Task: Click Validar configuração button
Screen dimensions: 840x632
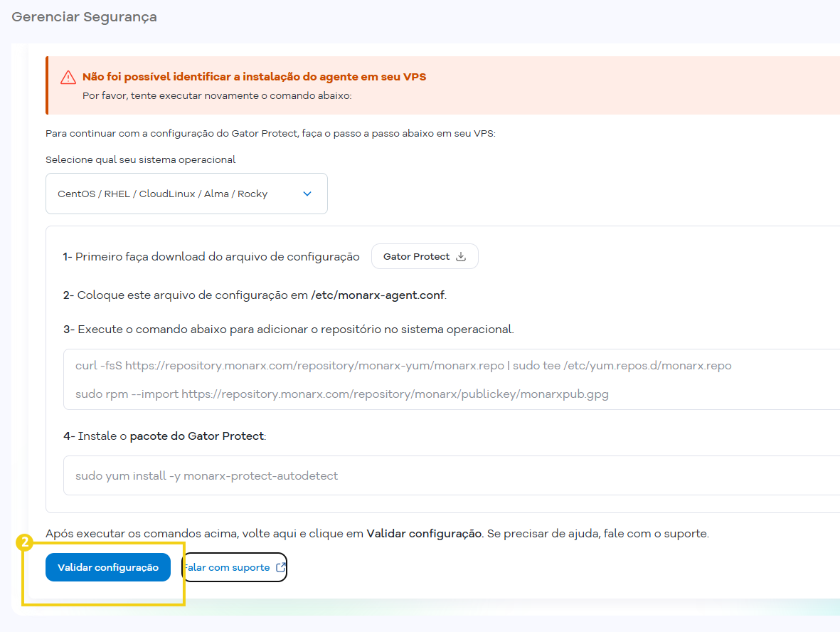Action: coord(108,567)
